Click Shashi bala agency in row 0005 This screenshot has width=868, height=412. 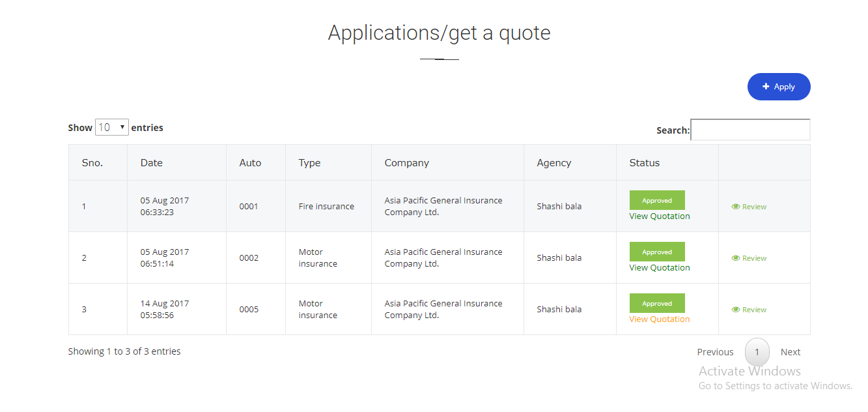pyautogui.click(x=559, y=309)
